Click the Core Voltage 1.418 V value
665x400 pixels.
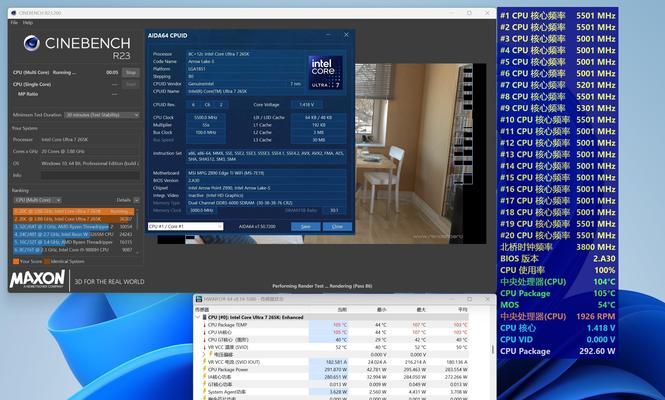click(307, 104)
